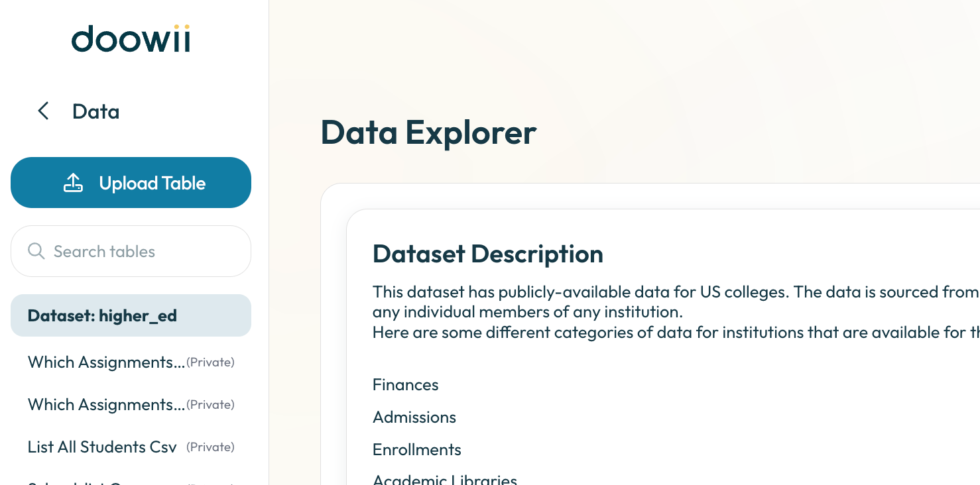Image resolution: width=980 pixels, height=485 pixels.
Task: Select the Admissions category text
Action: pyautogui.click(x=414, y=417)
